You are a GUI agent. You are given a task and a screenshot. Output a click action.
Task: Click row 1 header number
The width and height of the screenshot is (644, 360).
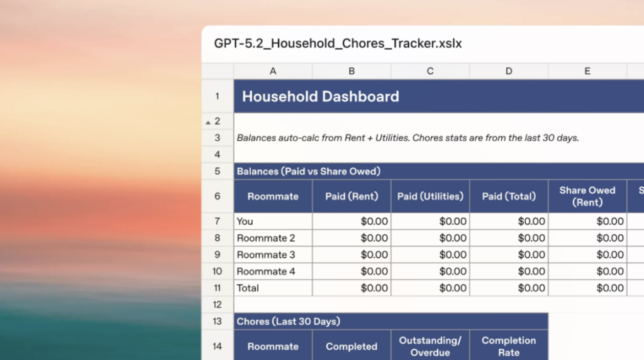(218, 96)
